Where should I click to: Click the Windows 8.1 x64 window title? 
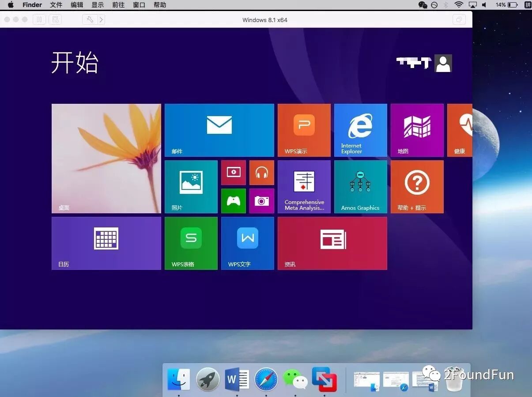click(x=265, y=20)
